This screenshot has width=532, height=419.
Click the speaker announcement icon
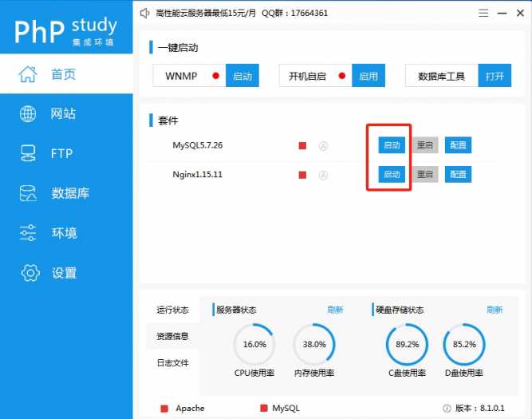coord(145,14)
